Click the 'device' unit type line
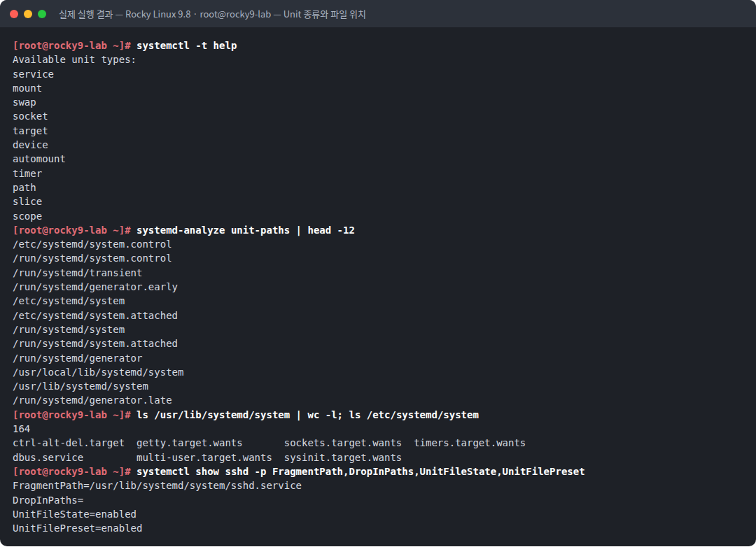Viewport: 756px width, 547px height. [30, 145]
